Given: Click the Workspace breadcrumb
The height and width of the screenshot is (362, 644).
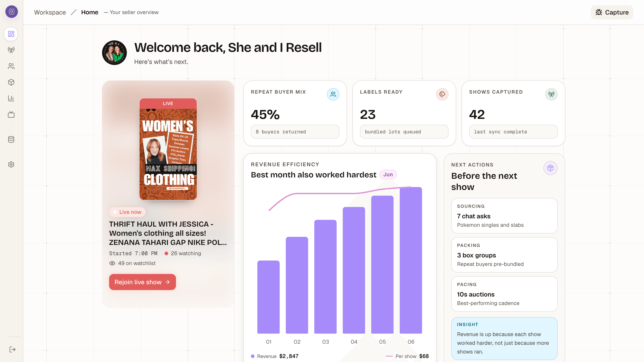Looking at the screenshot, I should 50,12.
